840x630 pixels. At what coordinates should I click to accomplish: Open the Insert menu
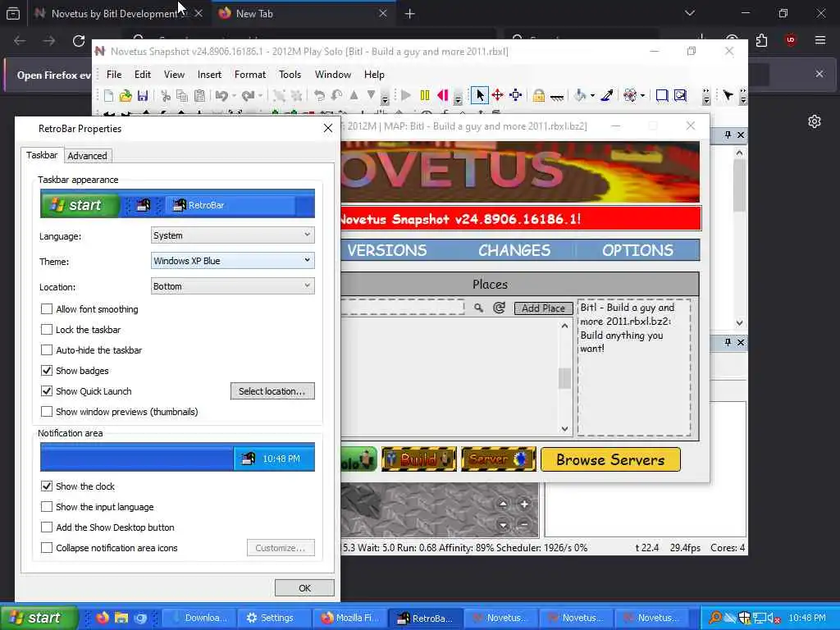point(209,75)
